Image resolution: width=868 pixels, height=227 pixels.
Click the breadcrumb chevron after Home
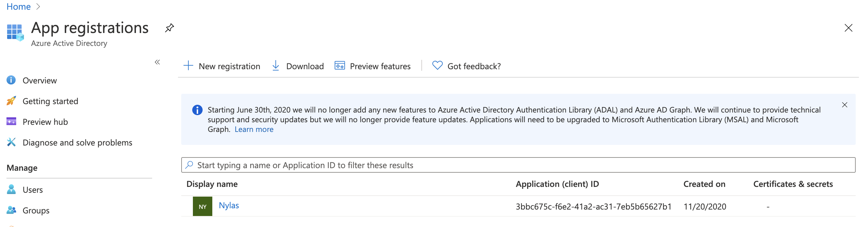[x=38, y=6]
